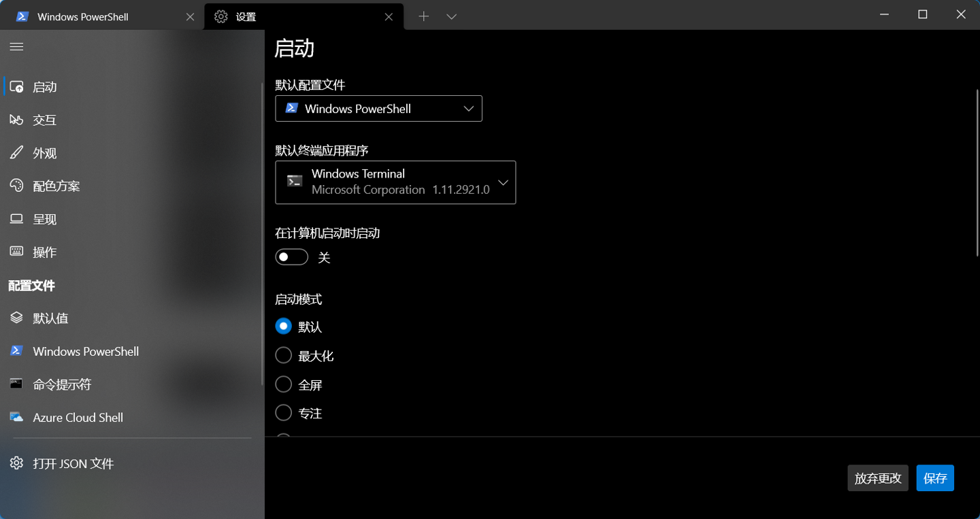Open a new tab with plus button

pos(423,16)
